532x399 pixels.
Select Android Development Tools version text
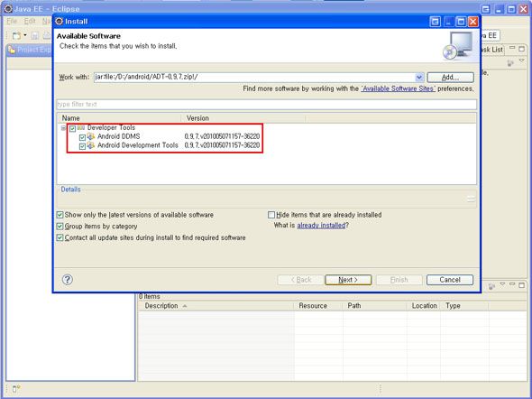click(222, 145)
